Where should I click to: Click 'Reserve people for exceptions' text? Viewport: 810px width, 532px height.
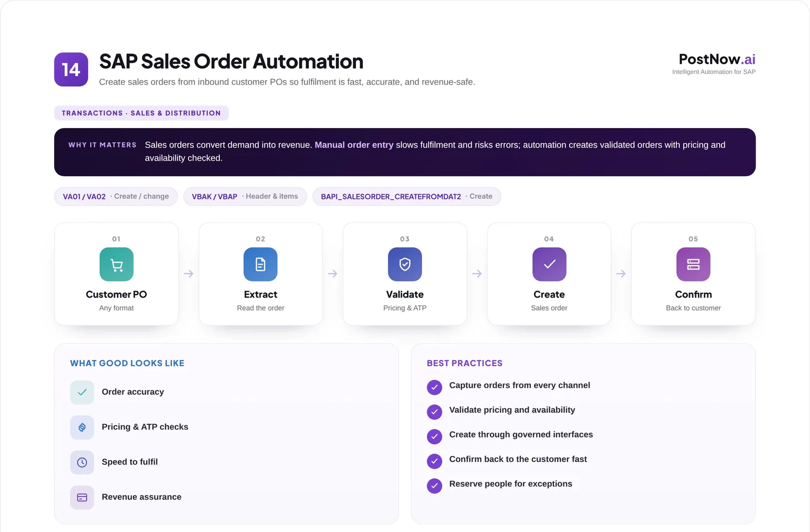pos(511,484)
